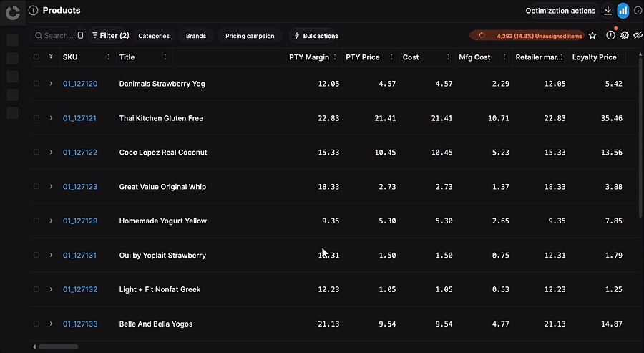Click second placeholder icon in left sidebar
644x353 pixels.
coord(12,58)
